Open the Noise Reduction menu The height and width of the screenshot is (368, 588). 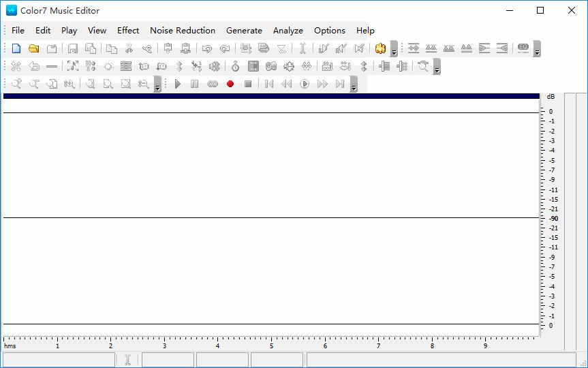click(183, 31)
